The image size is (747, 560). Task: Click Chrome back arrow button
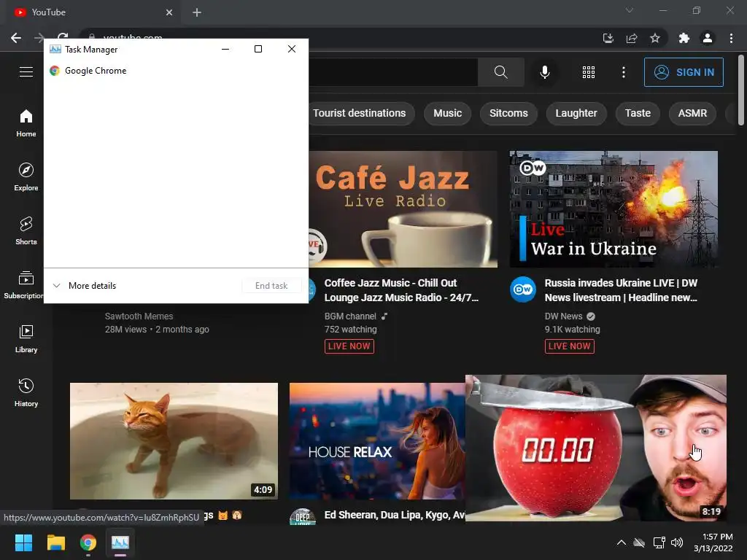coord(16,38)
